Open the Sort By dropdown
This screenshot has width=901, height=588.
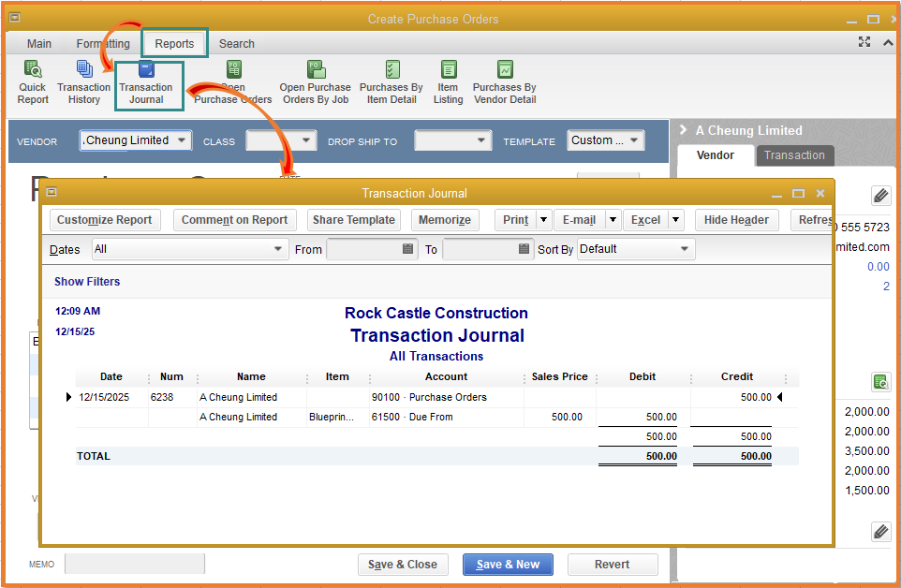(x=685, y=249)
